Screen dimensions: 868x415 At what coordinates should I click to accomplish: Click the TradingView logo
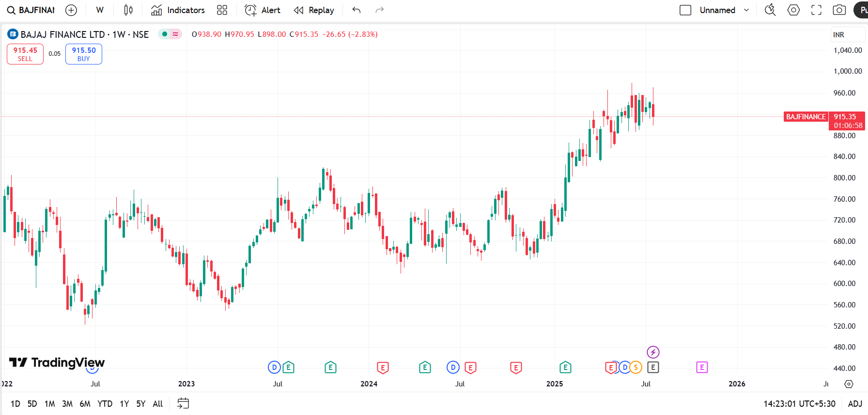point(57,363)
